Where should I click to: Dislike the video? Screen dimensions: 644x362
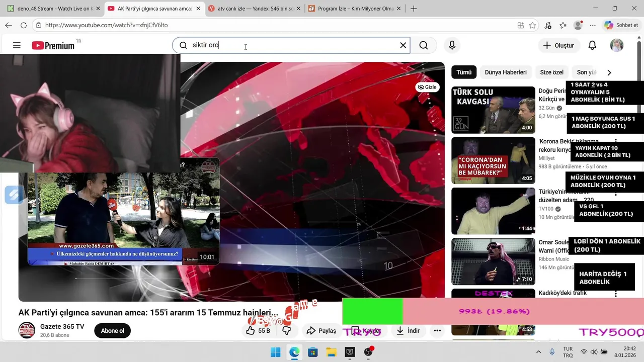pos(287,330)
